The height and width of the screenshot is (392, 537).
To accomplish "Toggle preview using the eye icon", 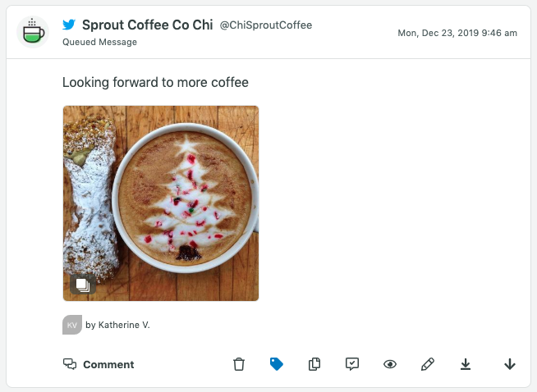I will [390, 364].
